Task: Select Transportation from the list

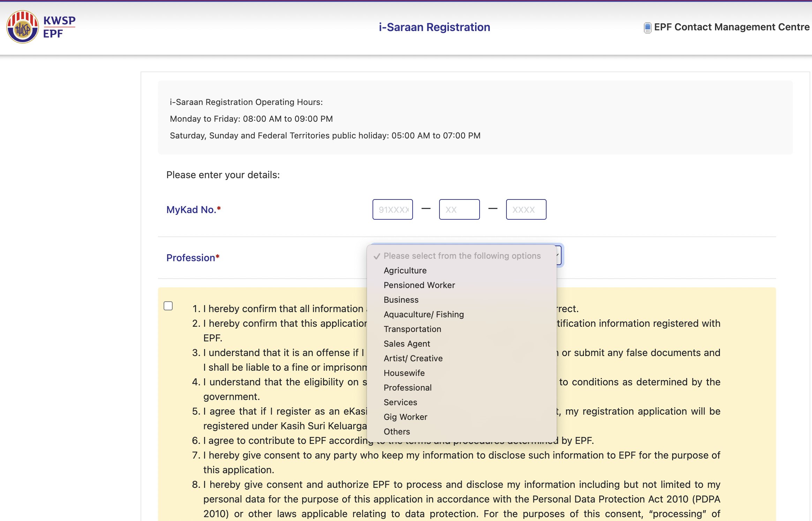Action: 412,329
